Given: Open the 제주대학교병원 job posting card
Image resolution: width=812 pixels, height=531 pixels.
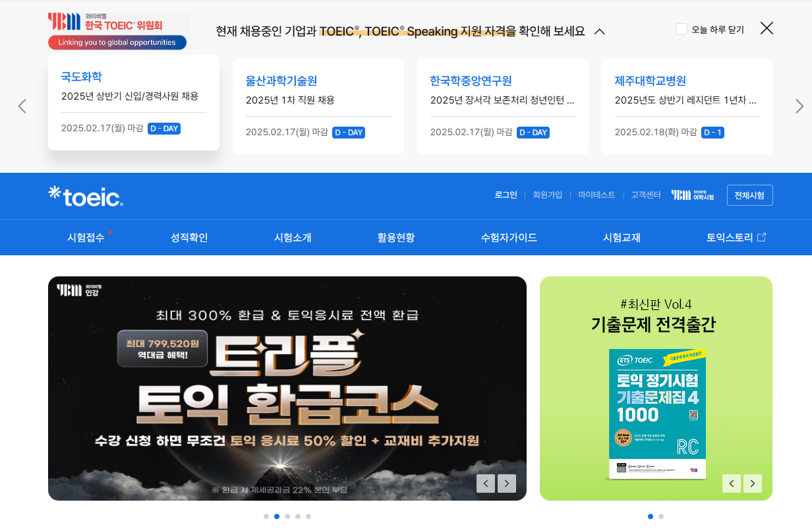Looking at the screenshot, I should [x=687, y=106].
